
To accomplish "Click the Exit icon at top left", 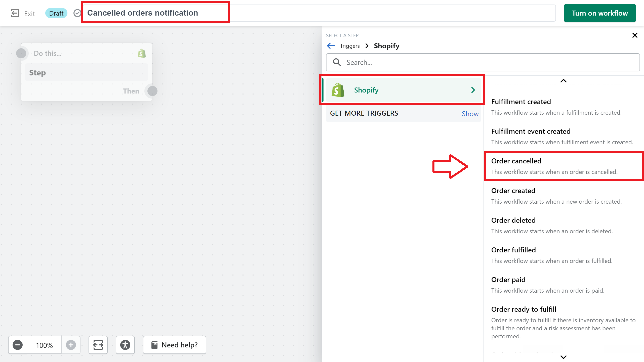I will [x=15, y=13].
